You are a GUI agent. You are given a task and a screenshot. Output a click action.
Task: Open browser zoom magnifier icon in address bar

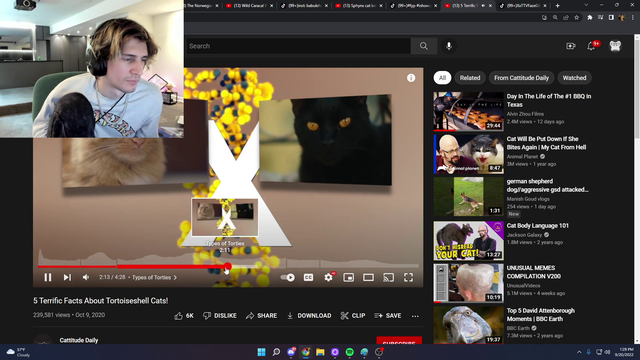click(555, 18)
